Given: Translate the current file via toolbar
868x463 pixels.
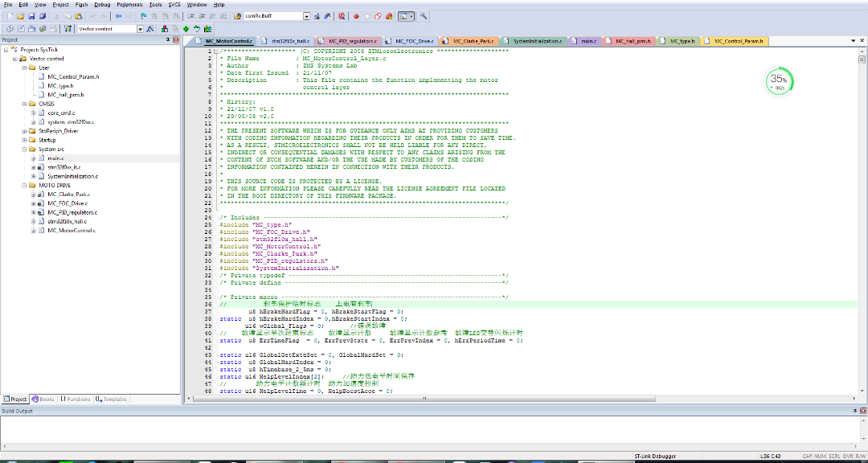Looking at the screenshot, I should tap(10, 29).
